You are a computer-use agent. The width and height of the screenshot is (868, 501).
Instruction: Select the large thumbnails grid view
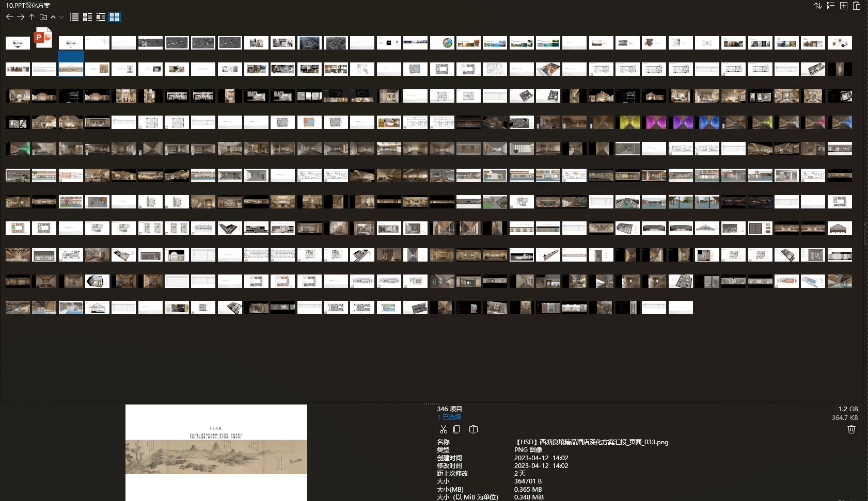(x=114, y=17)
